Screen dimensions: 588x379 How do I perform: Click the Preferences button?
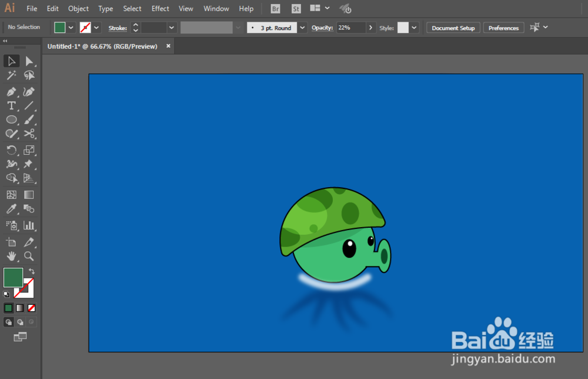pos(503,28)
